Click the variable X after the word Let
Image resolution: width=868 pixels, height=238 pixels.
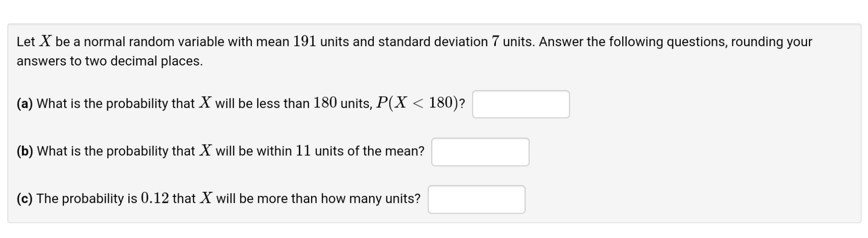45,42
